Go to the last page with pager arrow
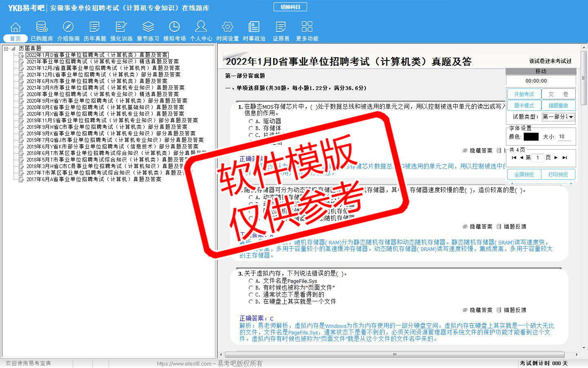 click(565, 157)
